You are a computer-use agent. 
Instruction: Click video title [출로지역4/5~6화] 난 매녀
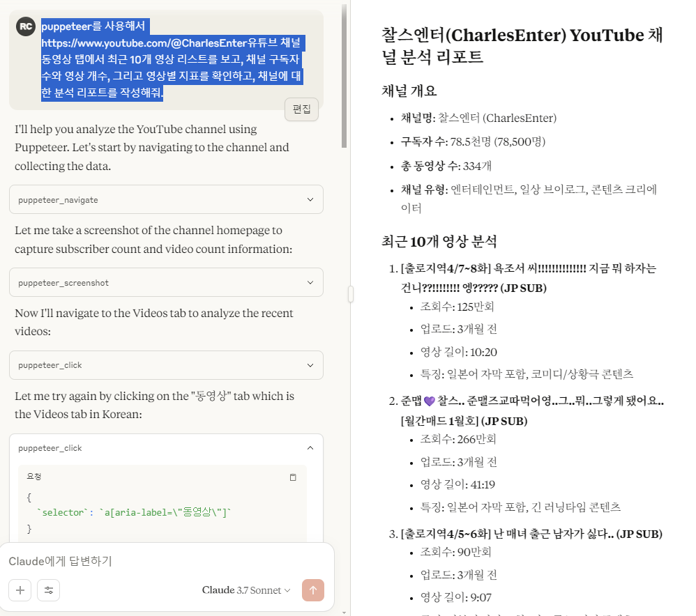(531, 534)
